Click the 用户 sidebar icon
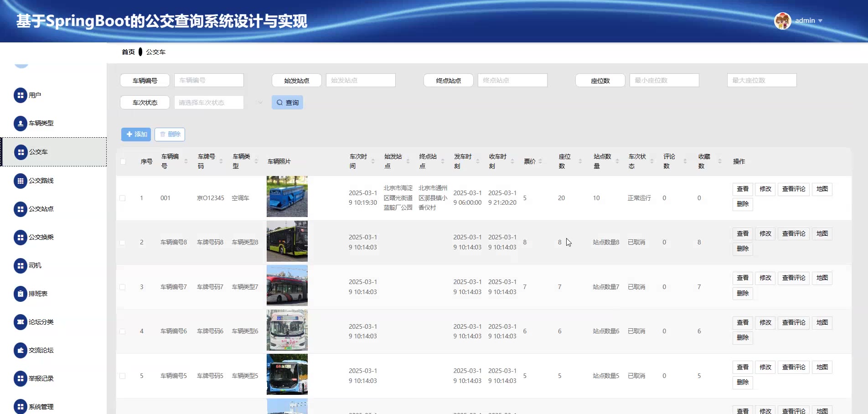Viewport: 868px width, 414px height. [x=20, y=95]
